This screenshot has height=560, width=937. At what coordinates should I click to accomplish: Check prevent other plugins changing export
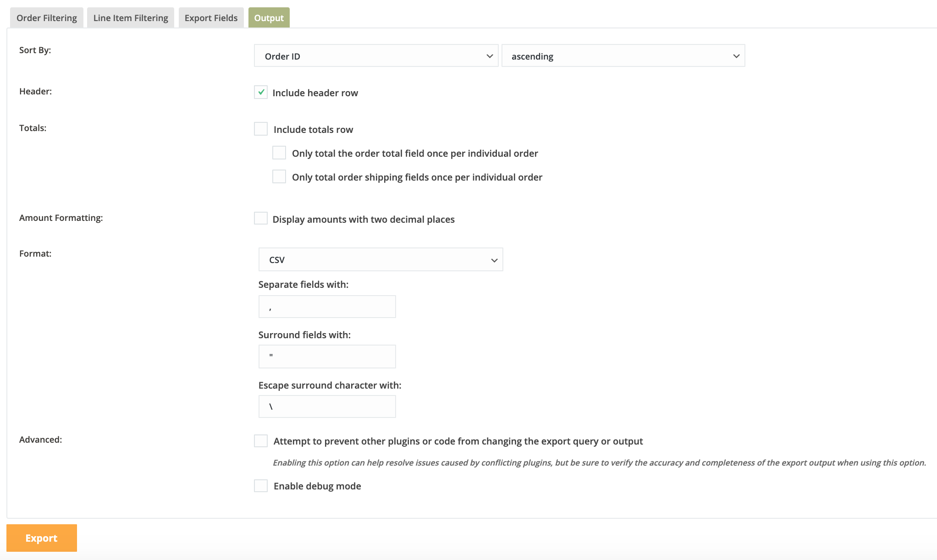pos(261,441)
